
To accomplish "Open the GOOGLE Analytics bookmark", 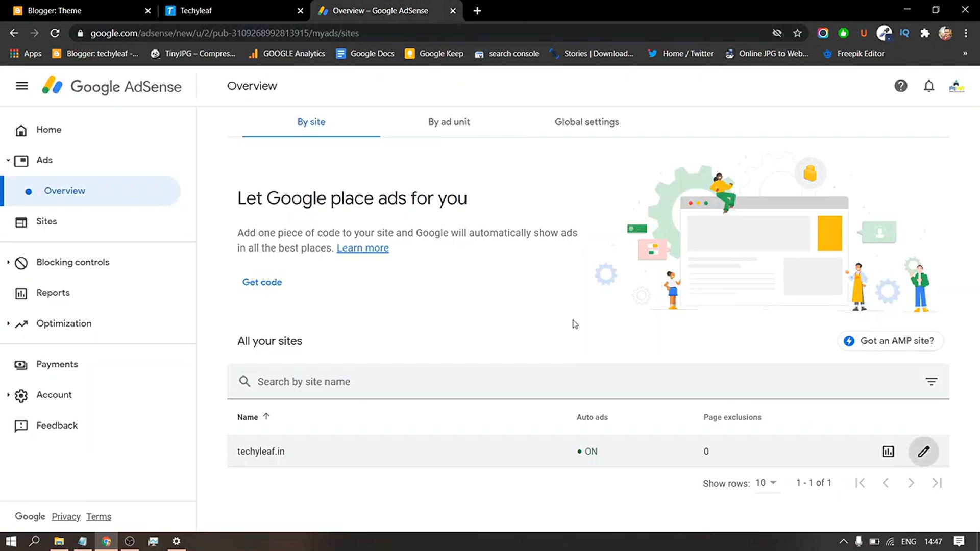I will point(287,54).
